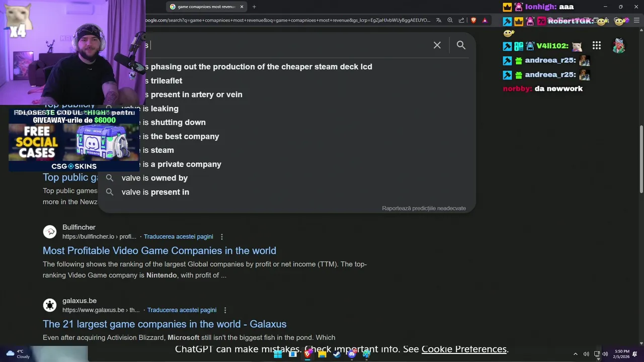644x362 pixels.
Task: Click the Bullfincher site name
Action: (x=79, y=227)
